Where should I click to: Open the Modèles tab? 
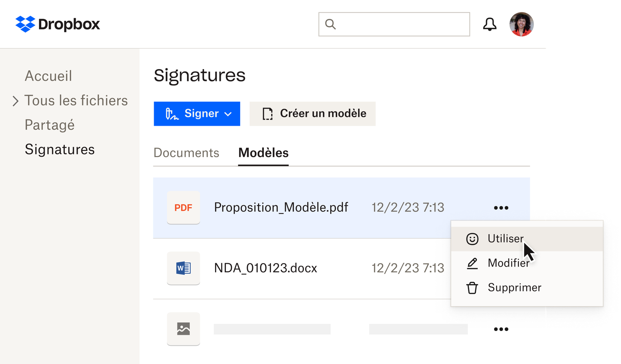263,153
